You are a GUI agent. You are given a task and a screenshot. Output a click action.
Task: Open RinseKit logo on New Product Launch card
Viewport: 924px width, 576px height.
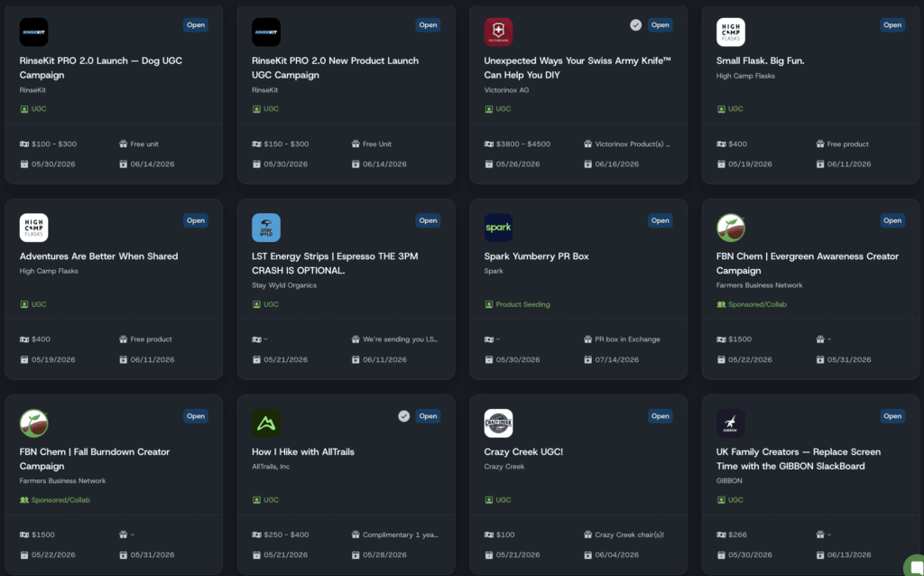(x=266, y=32)
